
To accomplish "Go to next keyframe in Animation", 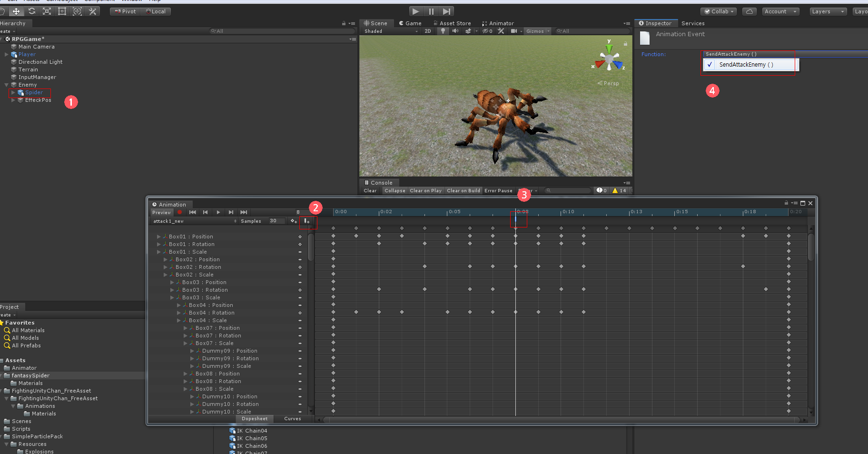I will [231, 212].
